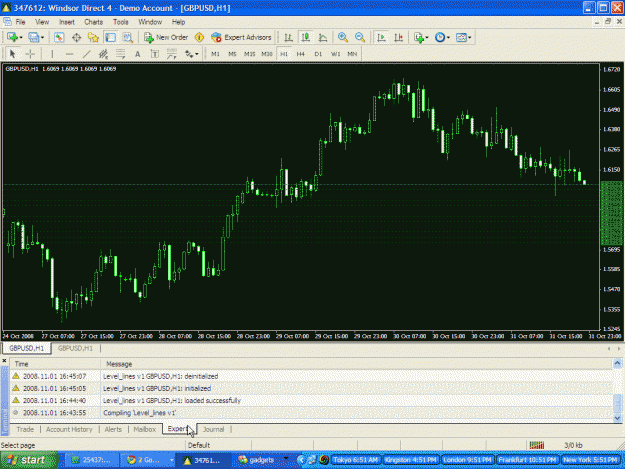Select the Fibonacci retracement tool

click(x=120, y=54)
